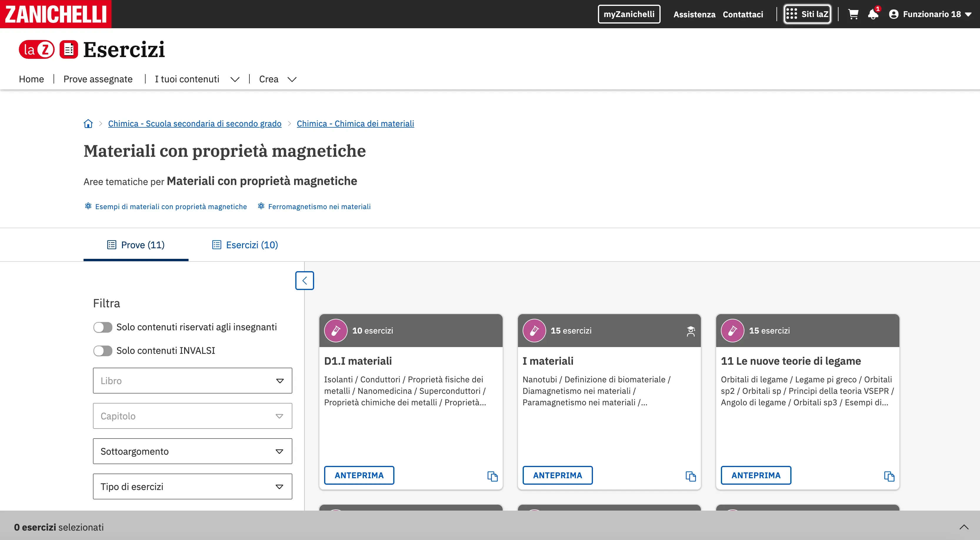
Task: Open the Libro dropdown
Action: tap(192, 381)
